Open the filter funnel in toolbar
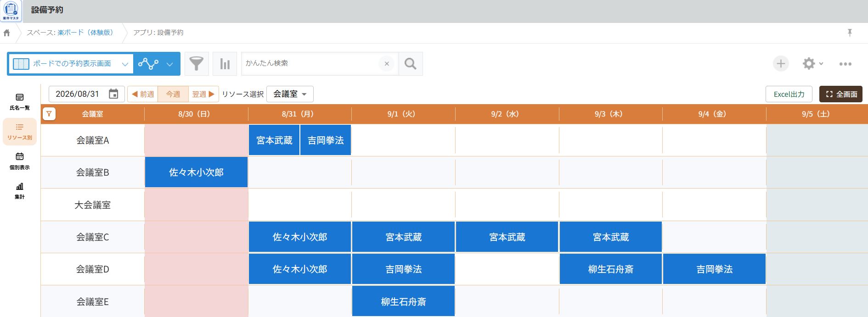This screenshot has width=868, height=317. (x=197, y=64)
